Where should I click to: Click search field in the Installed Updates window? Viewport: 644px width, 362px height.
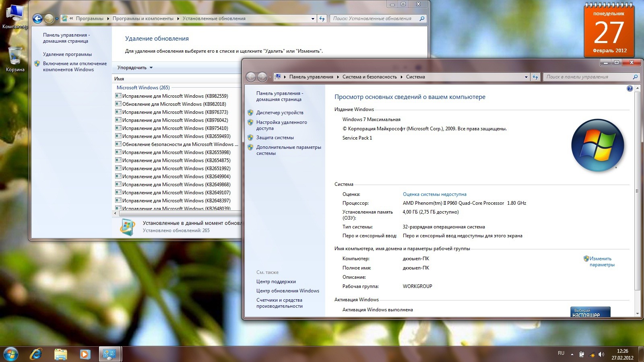click(374, 19)
